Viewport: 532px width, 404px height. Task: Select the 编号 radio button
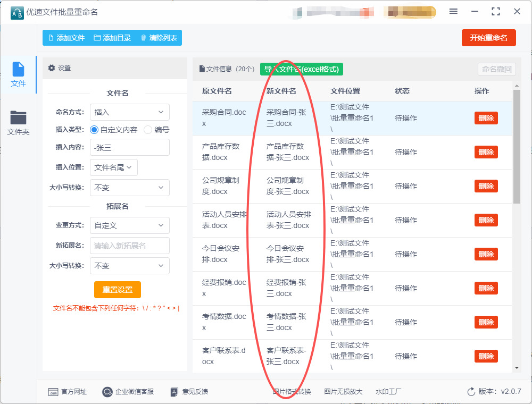148,130
